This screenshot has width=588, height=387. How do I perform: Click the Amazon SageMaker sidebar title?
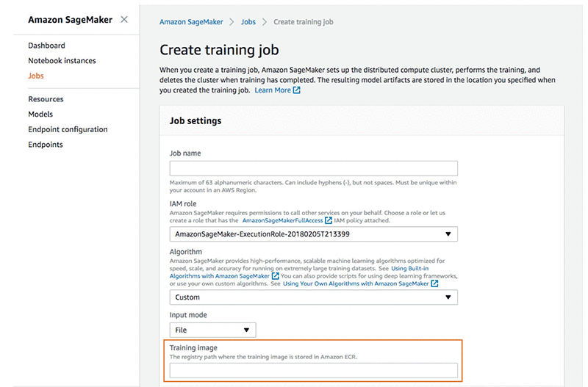point(70,20)
